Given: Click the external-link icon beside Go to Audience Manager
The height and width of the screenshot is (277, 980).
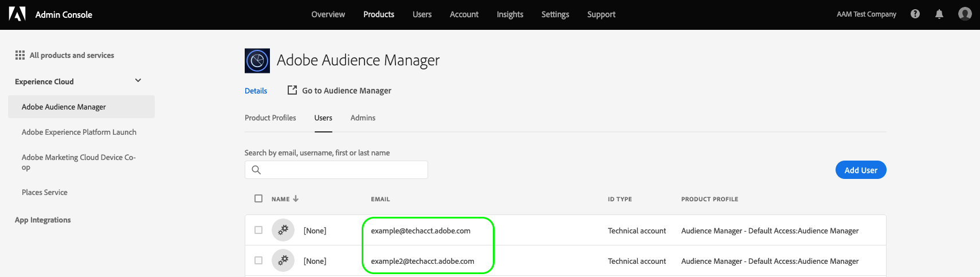Looking at the screenshot, I should (292, 90).
